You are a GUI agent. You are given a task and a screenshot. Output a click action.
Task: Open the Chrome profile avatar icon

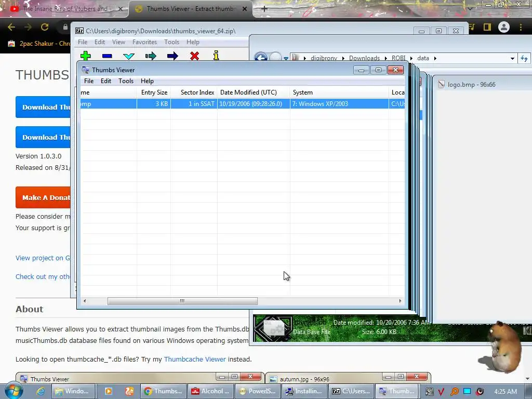504,27
